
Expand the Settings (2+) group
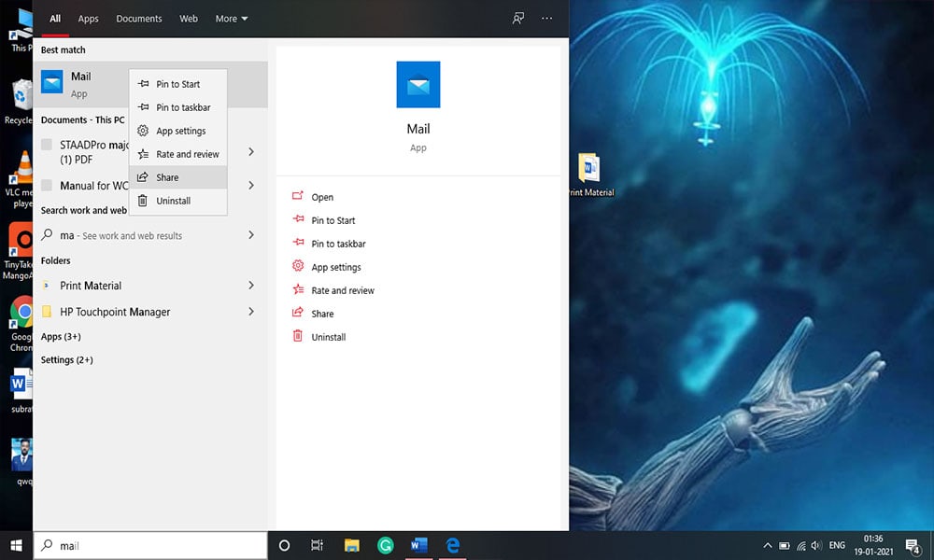[66, 359]
